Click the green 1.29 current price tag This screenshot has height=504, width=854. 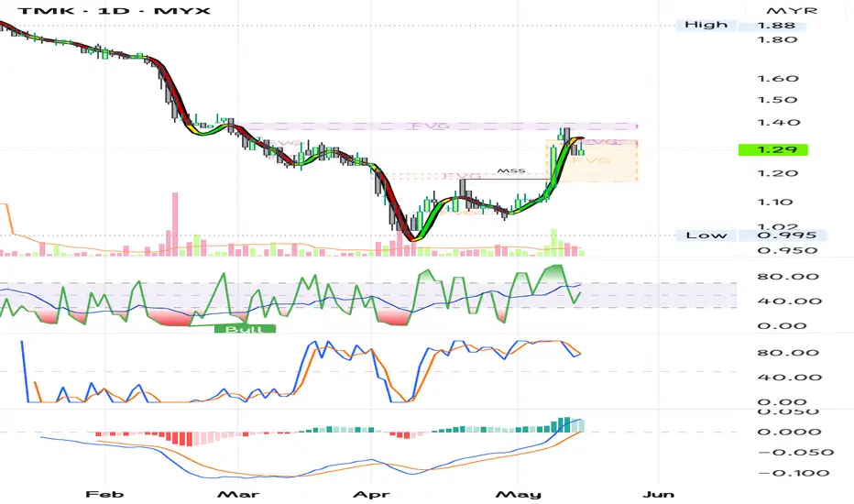[772, 150]
